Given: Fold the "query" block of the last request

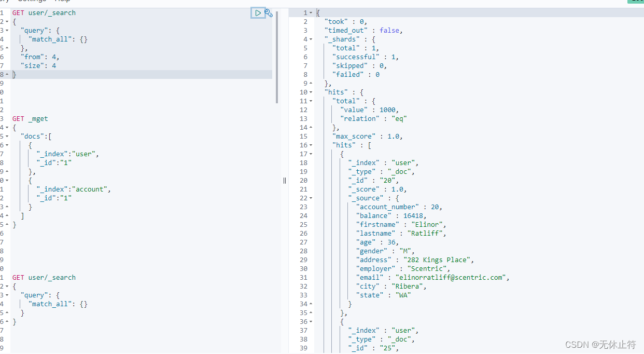Looking at the screenshot, I should click(x=7, y=295).
